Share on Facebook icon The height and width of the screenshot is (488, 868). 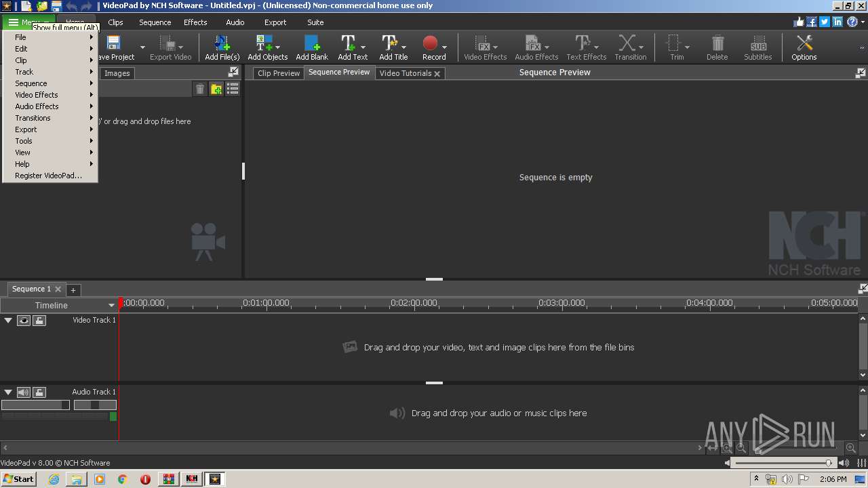click(x=812, y=22)
